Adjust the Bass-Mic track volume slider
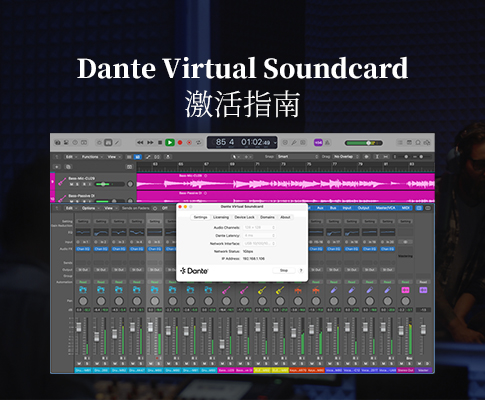The width and height of the screenshot is (485, 400). (x=109, y=184)
